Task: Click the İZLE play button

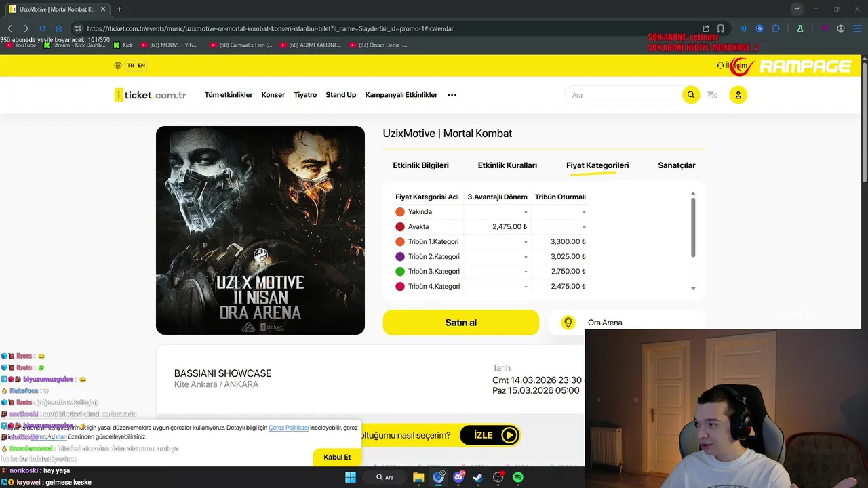Action: pos(490,435)
